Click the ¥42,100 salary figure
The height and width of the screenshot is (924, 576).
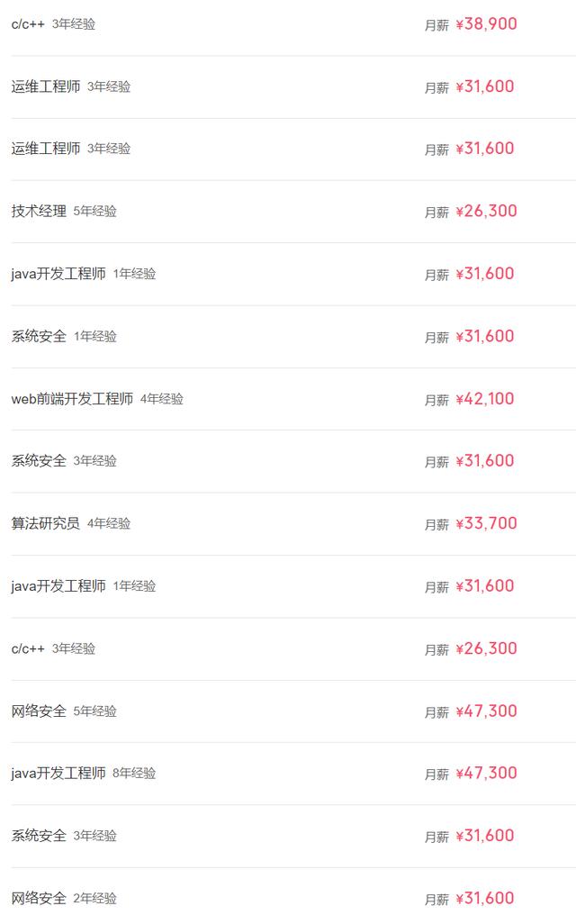coord(486,399)
